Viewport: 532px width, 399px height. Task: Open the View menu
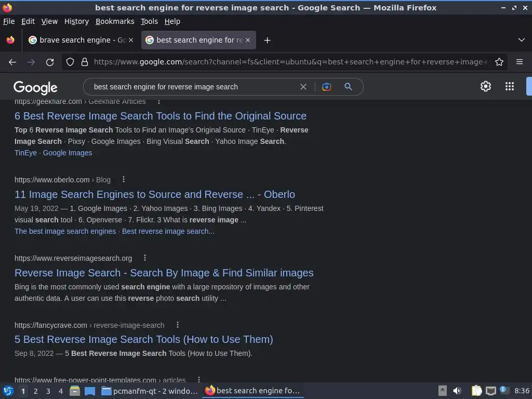49,21
